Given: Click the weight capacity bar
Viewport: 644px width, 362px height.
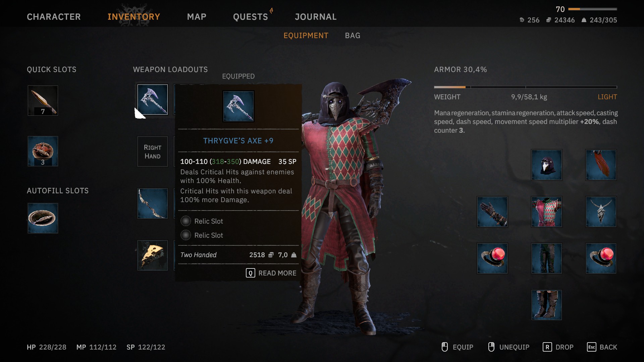Looking at the screenshot, I should (x=525, y=87).
